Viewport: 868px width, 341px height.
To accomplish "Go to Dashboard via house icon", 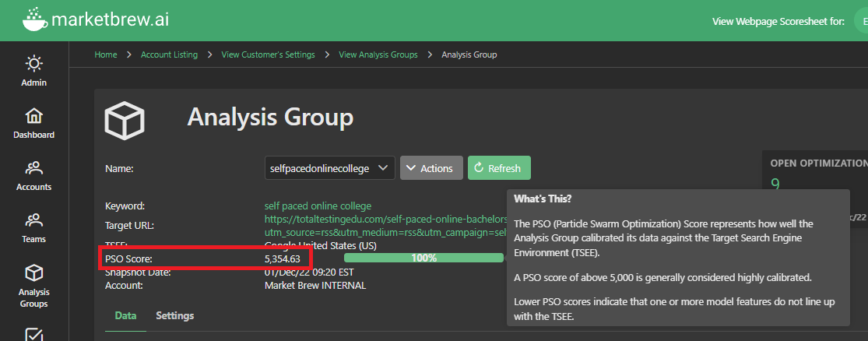I will click(x=34, y=123).
